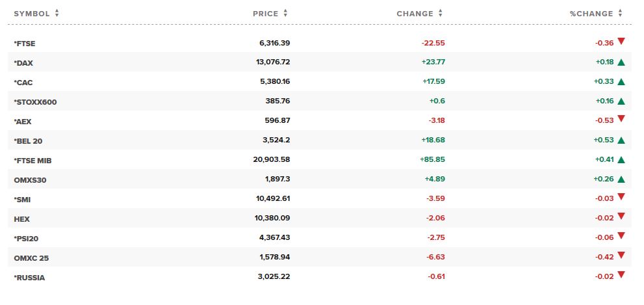Select the CAC price 5,380.16

(x=275, y=81)
